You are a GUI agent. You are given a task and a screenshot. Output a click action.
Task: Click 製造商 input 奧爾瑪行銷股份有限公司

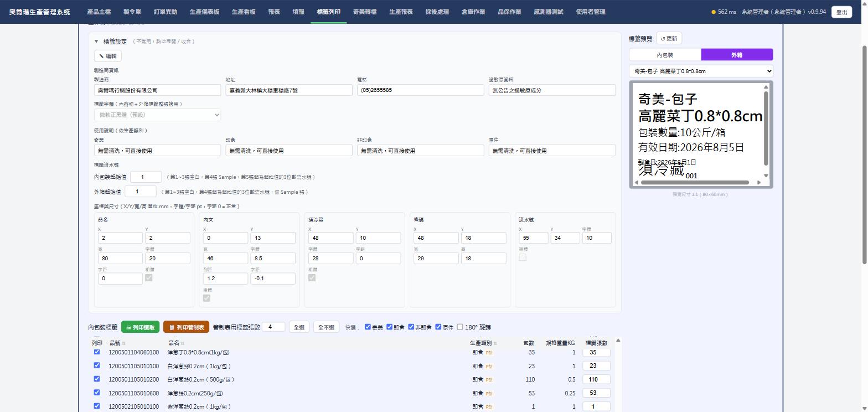[158, 90]
